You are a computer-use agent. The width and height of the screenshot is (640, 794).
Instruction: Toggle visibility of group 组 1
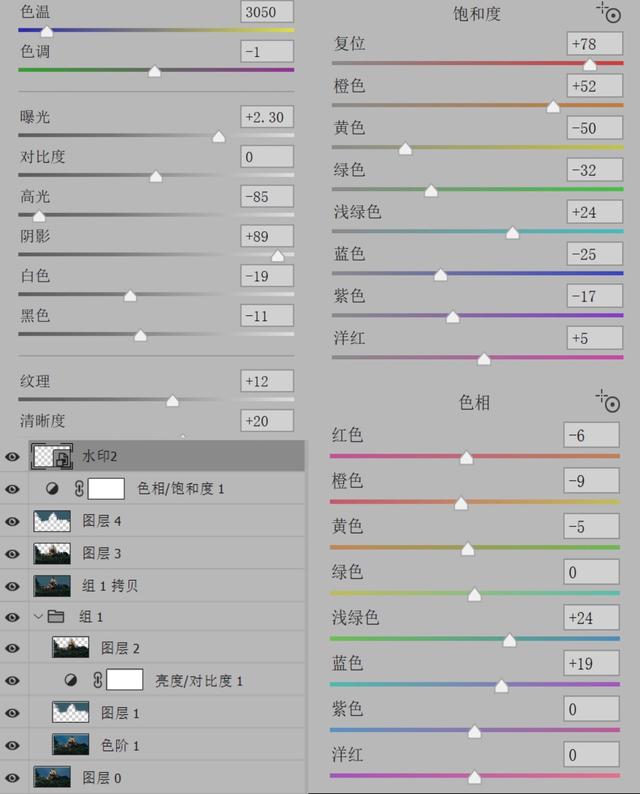click(12, 617)
